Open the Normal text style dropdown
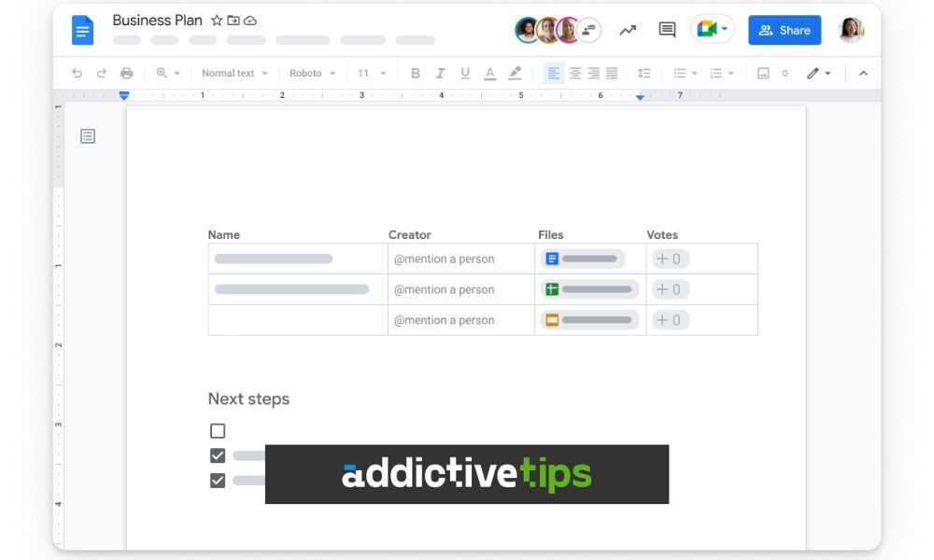 coord(234,73)
